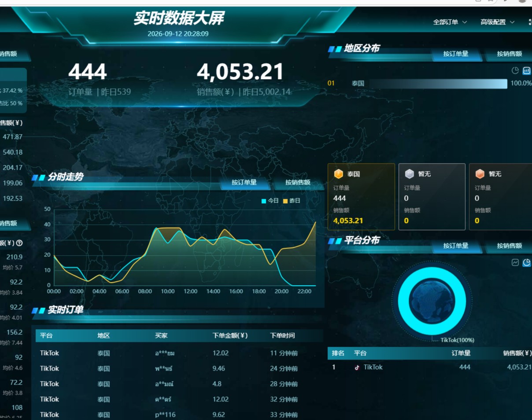Switch 平台分布 to line chart view icon
The image size is (532, 420).
click(x=515, y=262)
